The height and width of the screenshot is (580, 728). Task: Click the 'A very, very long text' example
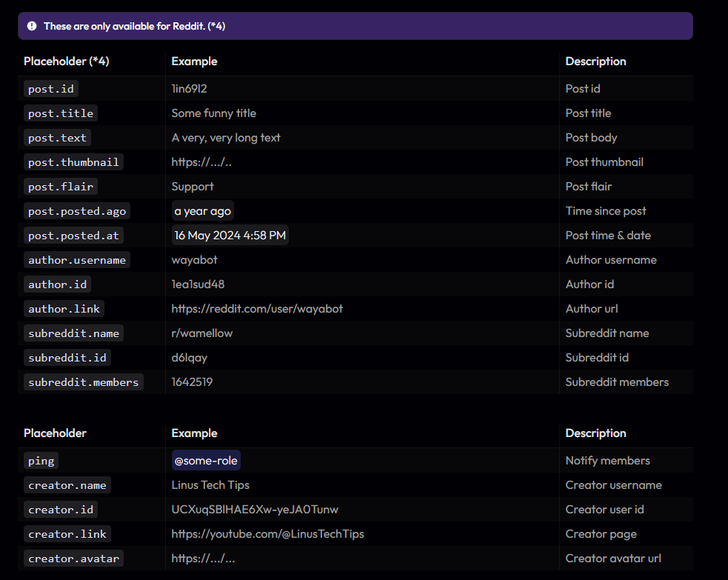[226, 138]
